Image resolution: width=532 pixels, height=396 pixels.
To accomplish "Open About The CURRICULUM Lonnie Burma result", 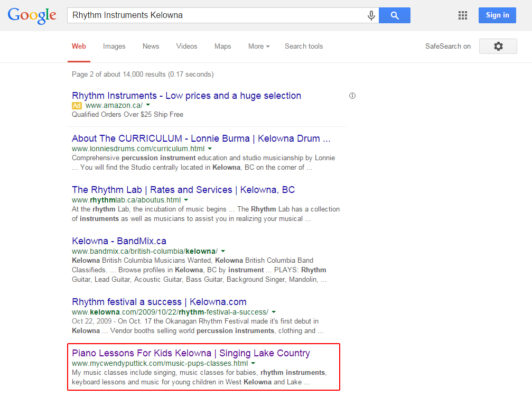I will [x=201, y=139].
